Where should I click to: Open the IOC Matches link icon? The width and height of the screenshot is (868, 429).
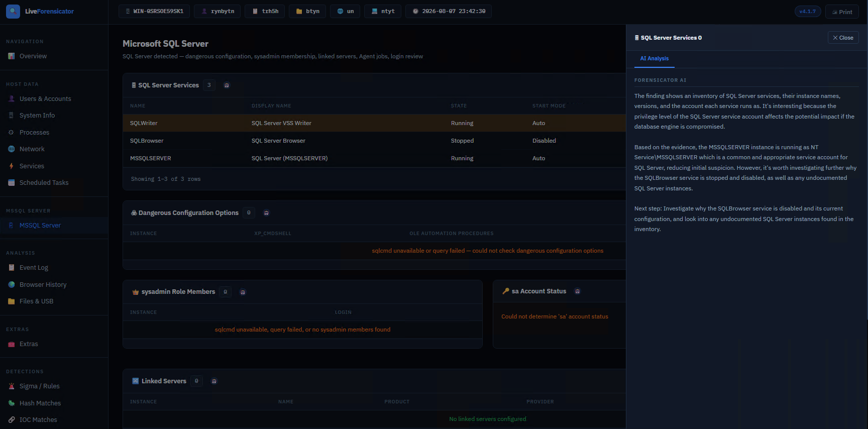click(11, 420)
